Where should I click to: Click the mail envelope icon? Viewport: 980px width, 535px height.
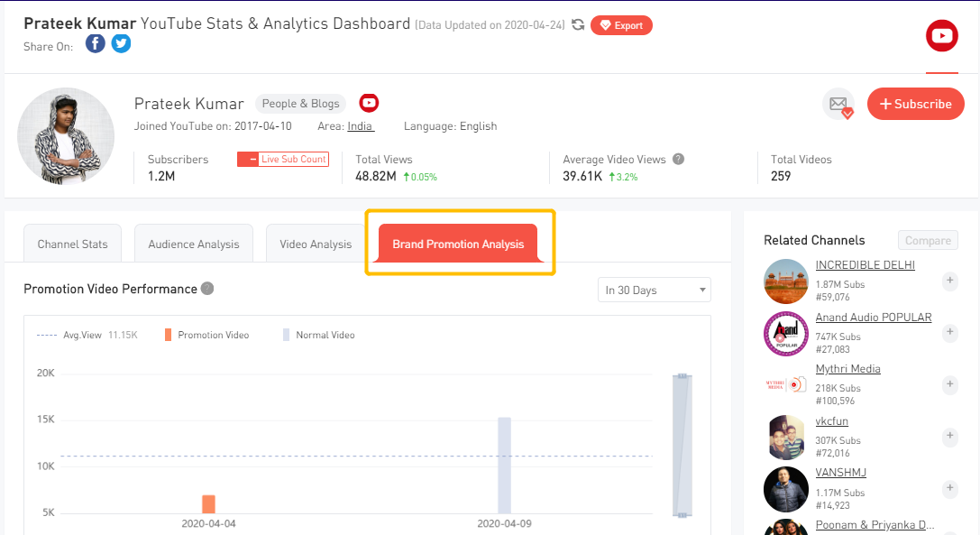point(838,104)
